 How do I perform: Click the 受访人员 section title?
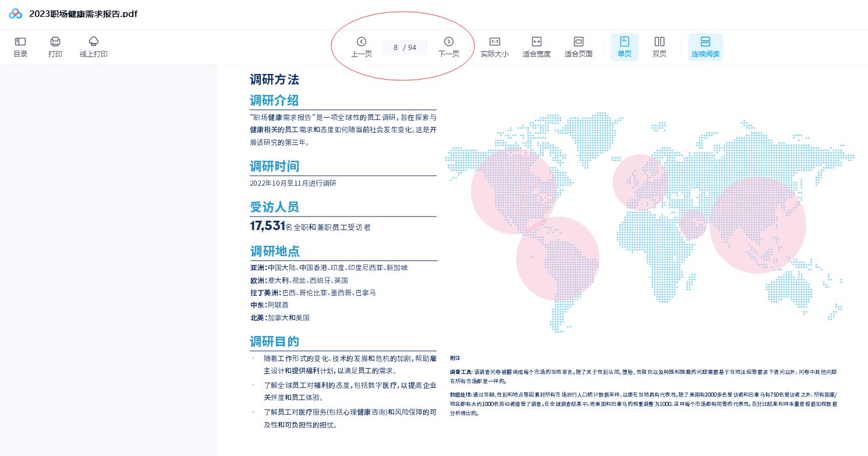274,207
